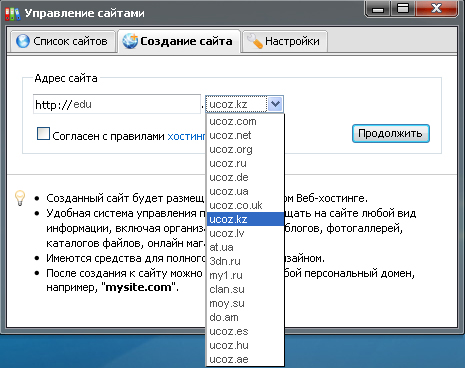
Task: Select highlighted ucoz.kz list entry
Action: [245, 219]
